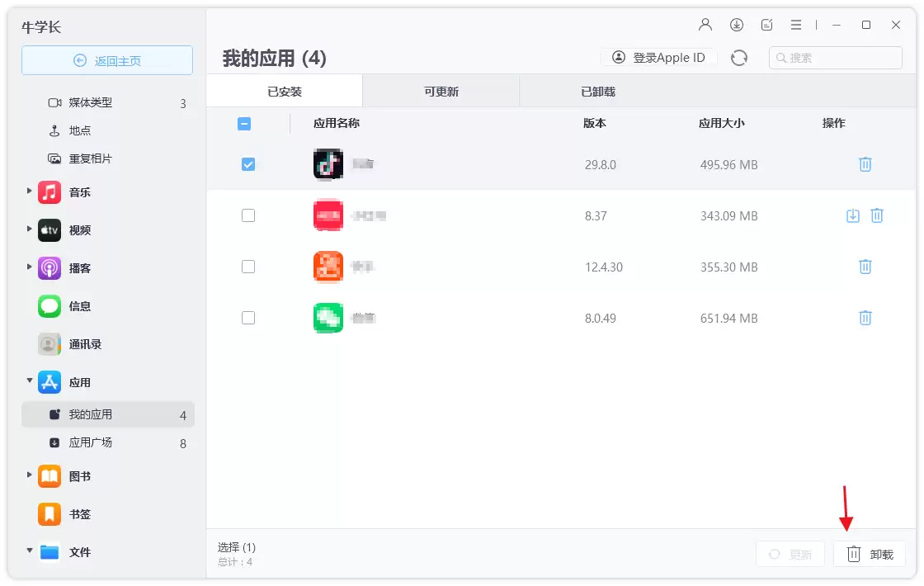Switch to the 可更新 tab
Image resolution: width=924 pixels, height=586 pixels.
[x=441, y=92]
